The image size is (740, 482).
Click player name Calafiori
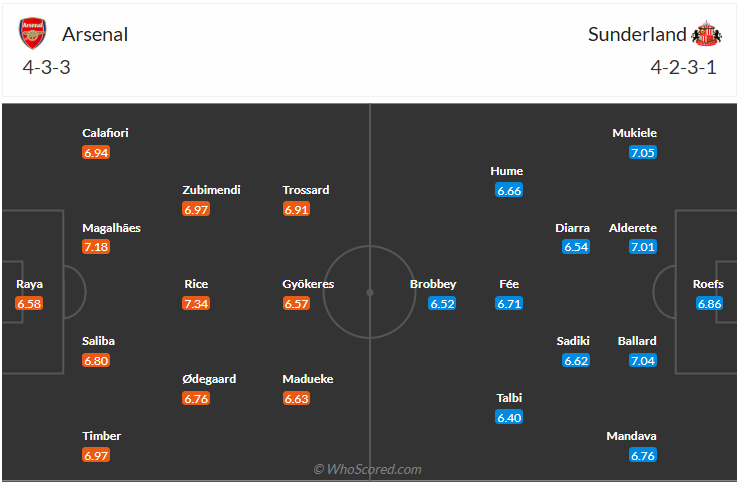pos(105,133)
